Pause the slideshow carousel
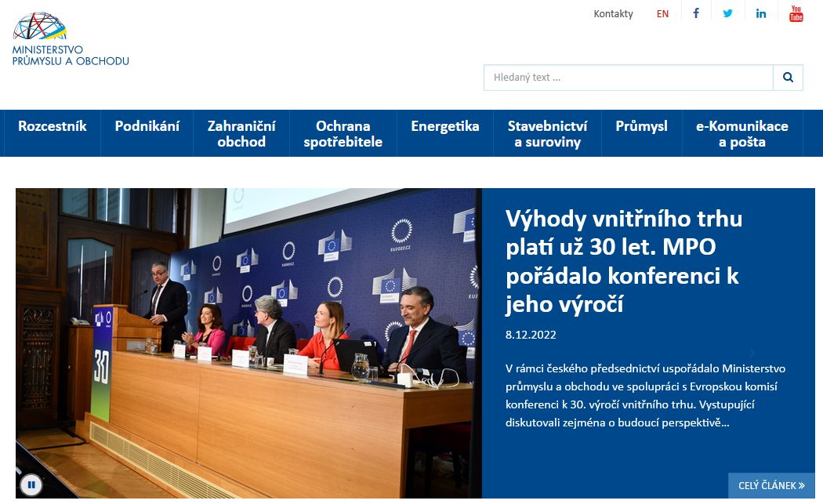Viewport: 823px width, 504px height. coord(31,484)
